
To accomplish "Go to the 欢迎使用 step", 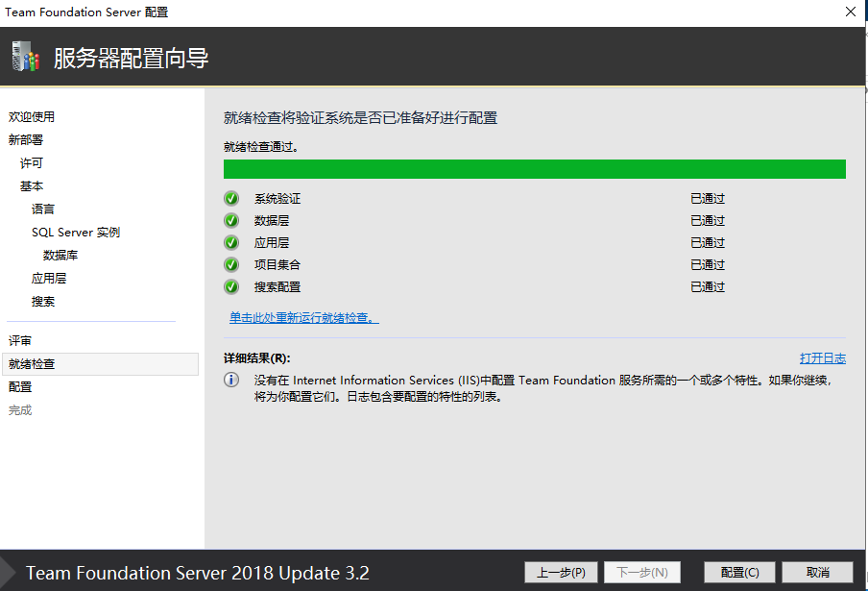I will tap(32, 117).
